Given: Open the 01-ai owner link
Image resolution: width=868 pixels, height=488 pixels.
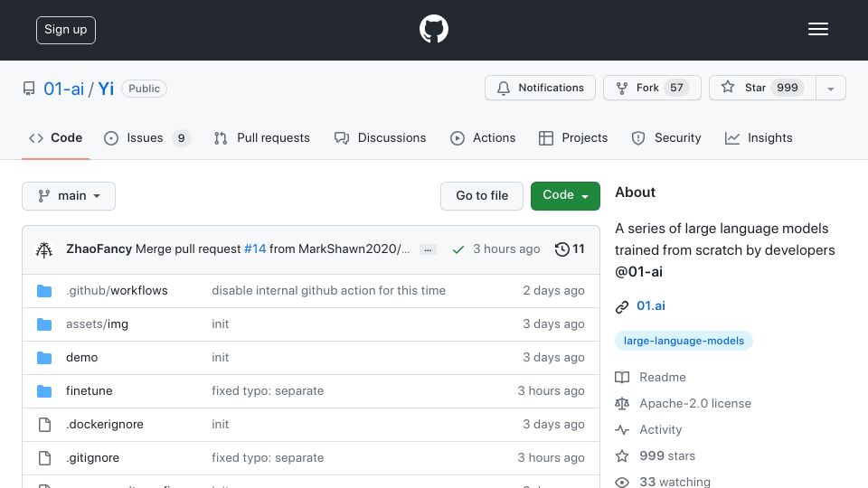Looking at the screenshot, I should pyautogui.click(x=63, y=89).
